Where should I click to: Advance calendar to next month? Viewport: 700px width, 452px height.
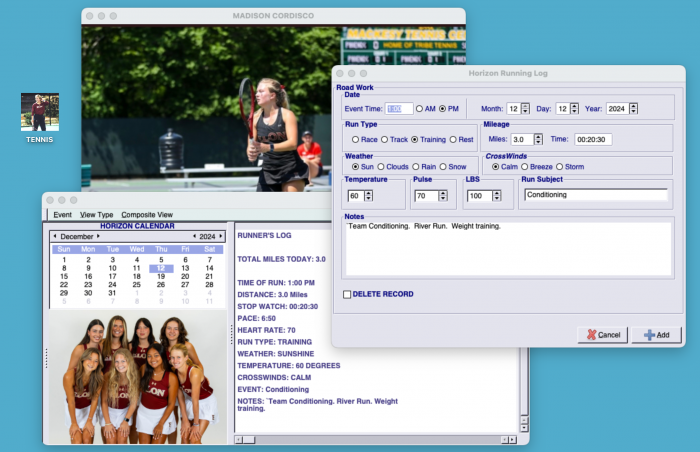pos(103,236)
